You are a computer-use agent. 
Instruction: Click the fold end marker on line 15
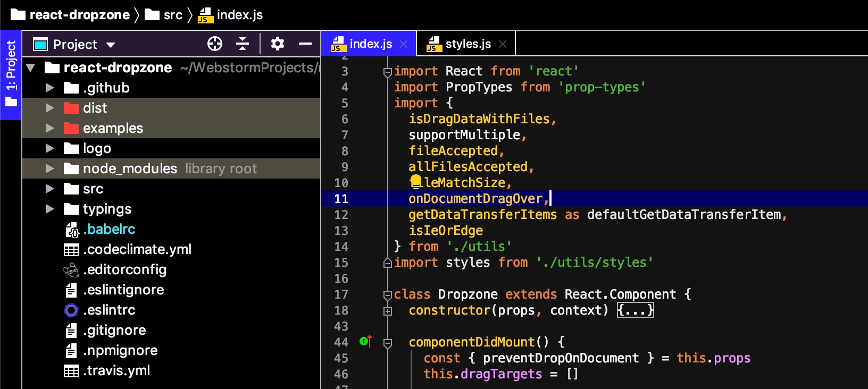coord(388,263)
